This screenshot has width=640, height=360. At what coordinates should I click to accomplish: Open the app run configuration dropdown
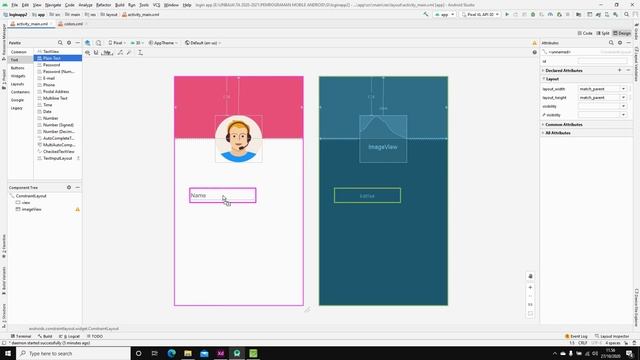444,14
